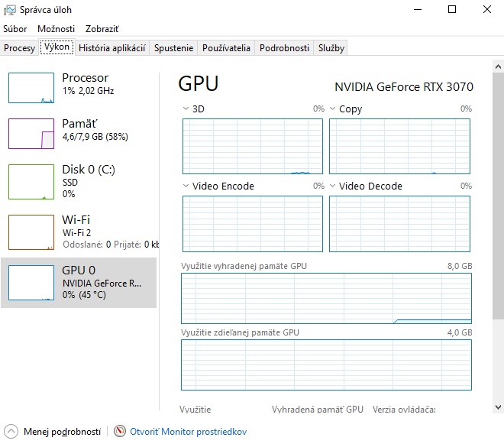Image resolution: width=504 pixels, height=444 pixels.
Task: Click the dedicated GPU memory graph
Action: pos(326,298)
